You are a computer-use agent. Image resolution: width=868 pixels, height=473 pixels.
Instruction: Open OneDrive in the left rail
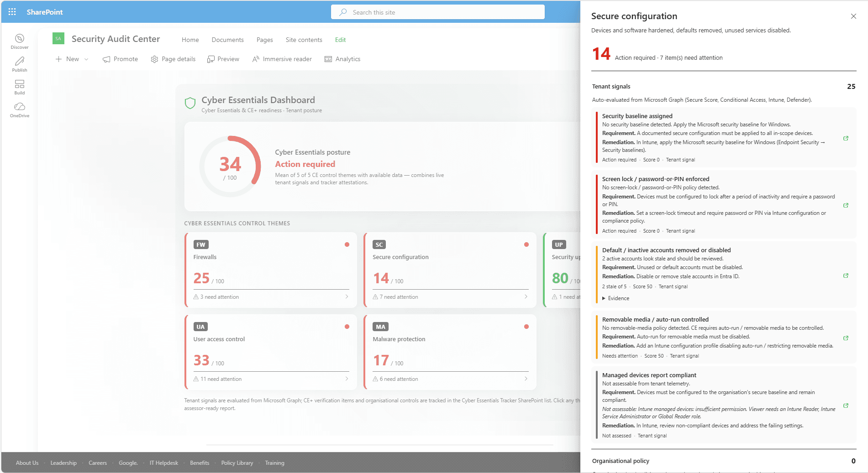pyautogui.click(x=20, y=109)
